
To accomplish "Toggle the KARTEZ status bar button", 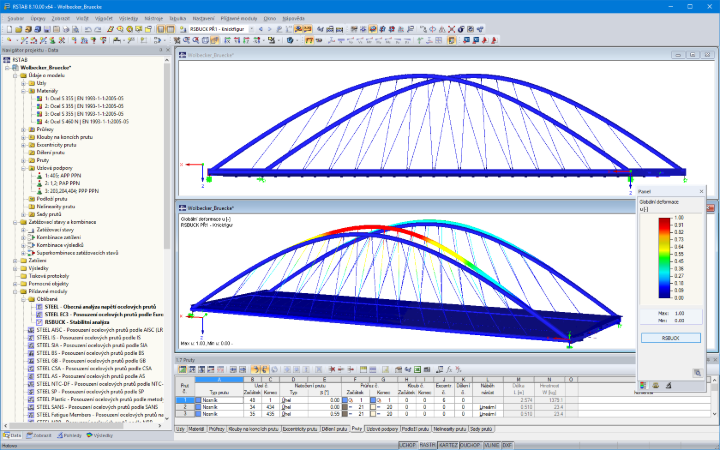I will pyautogui.click(x=448, y=445).
